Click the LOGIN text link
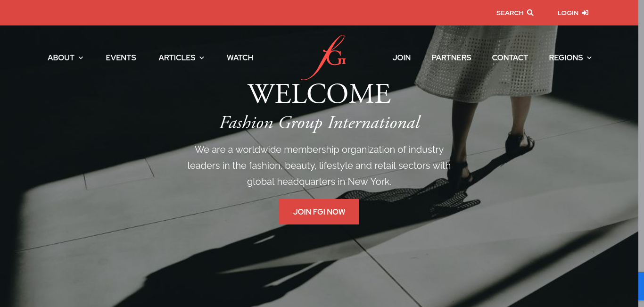The height and width of the screenshot is (307, 644). [x=568, y=13]
